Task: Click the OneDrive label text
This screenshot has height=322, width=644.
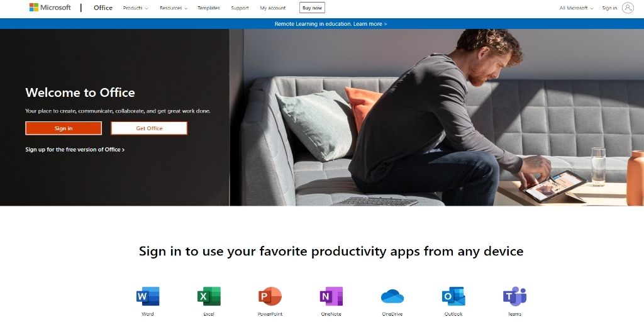Action: 392,314
